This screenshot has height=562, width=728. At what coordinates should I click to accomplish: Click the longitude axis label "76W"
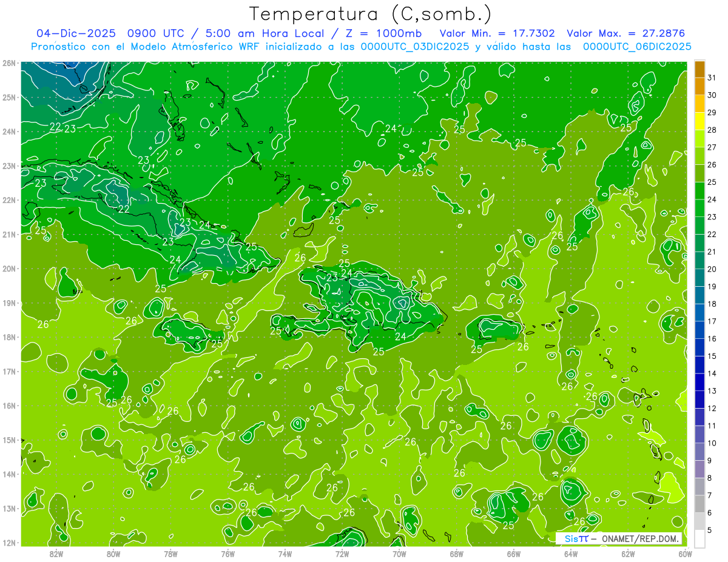pyautogui.click(x=227, y=553)
